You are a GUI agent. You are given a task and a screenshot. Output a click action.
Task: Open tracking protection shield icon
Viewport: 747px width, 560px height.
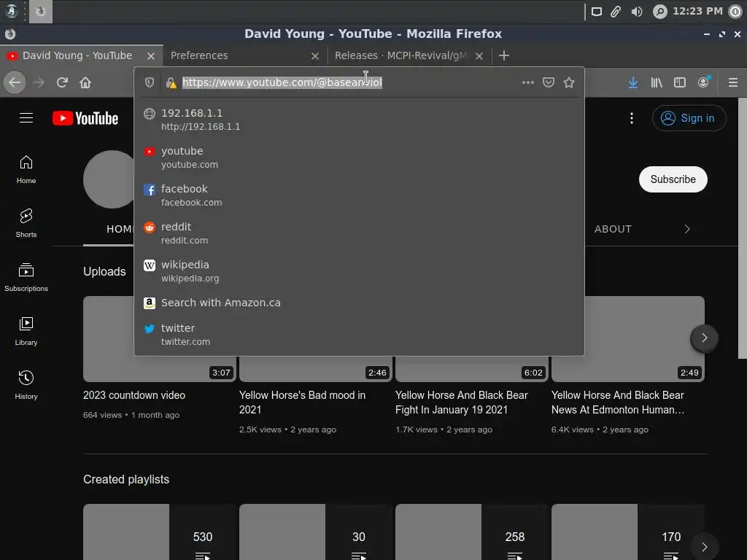150,82
